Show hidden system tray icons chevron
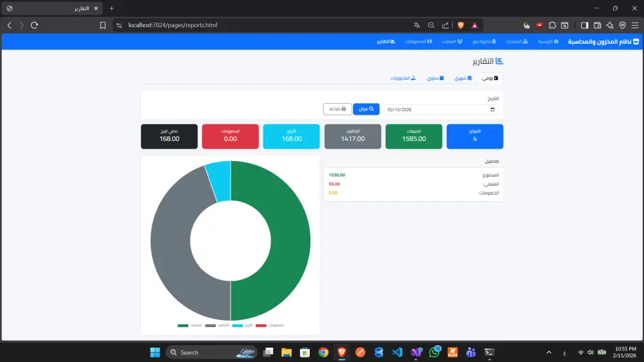 pos(549,352)
